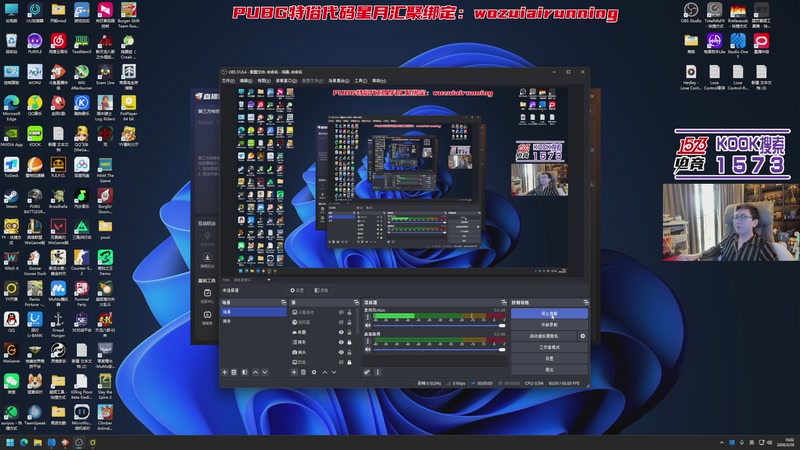Open the OBS Studio desktop shortcut
The width and height of the screenshot is (800, 450).
click(x=691, y=12)
